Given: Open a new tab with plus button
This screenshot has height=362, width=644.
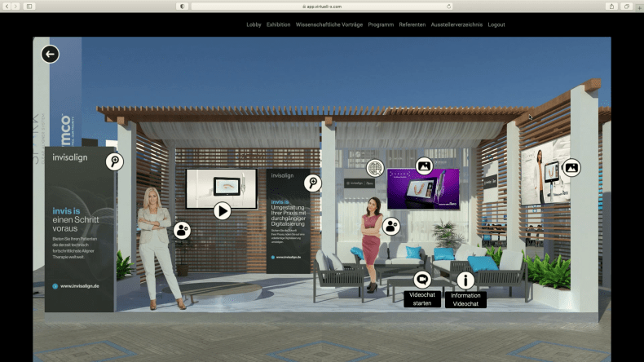Looking at the screenshot, I should tap(639, 7).
